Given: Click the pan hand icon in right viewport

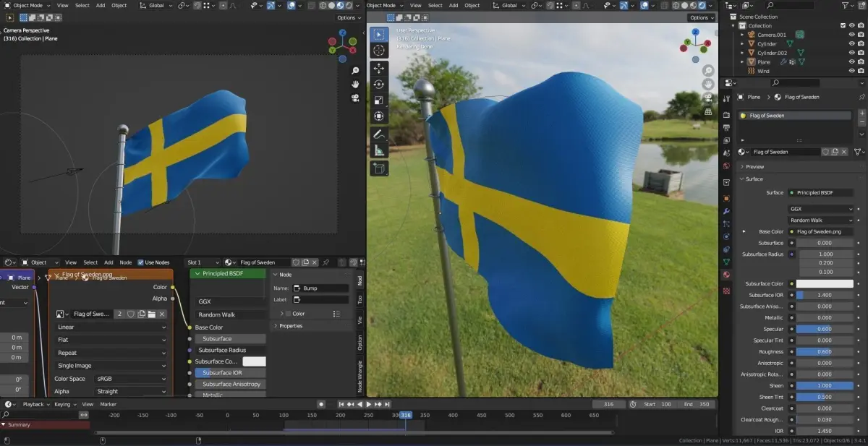Looking at the screenshot, I should pyautogui.click(x=707, y=85).
